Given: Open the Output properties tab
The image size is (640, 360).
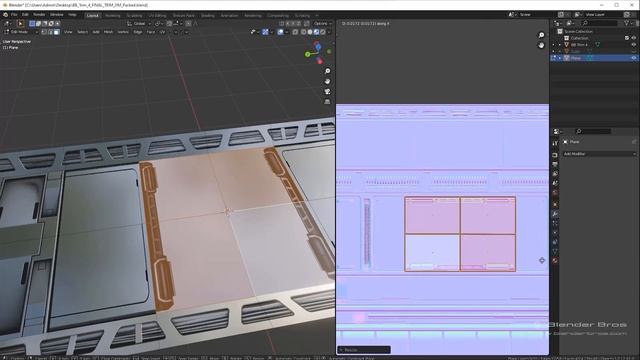Looking at the screenshot, I should tap(555, 164).
